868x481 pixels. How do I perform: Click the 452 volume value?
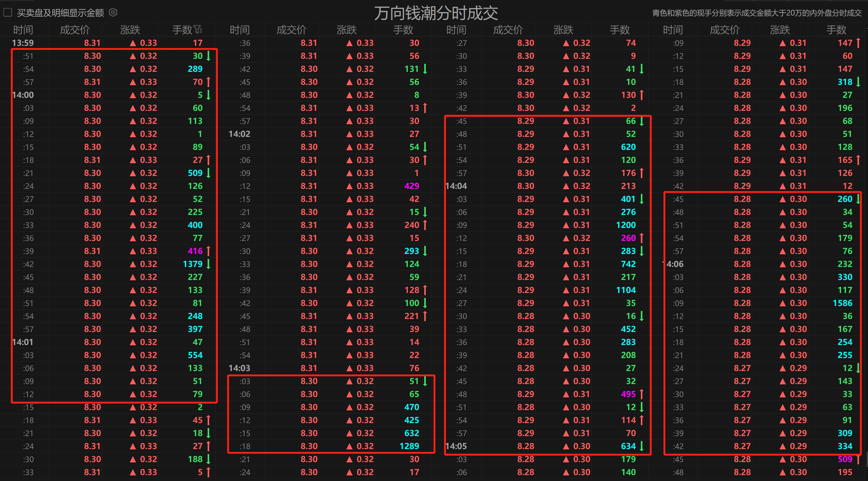(x=628, y=329)
